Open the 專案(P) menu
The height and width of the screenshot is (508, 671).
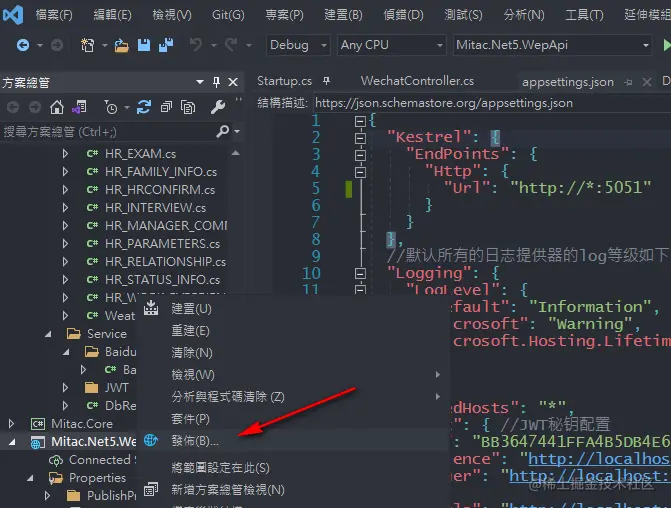285,15
